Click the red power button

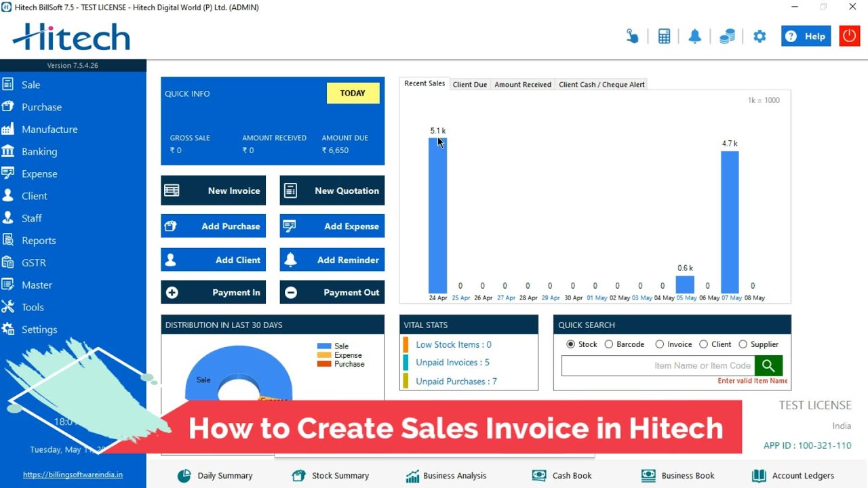850,36
